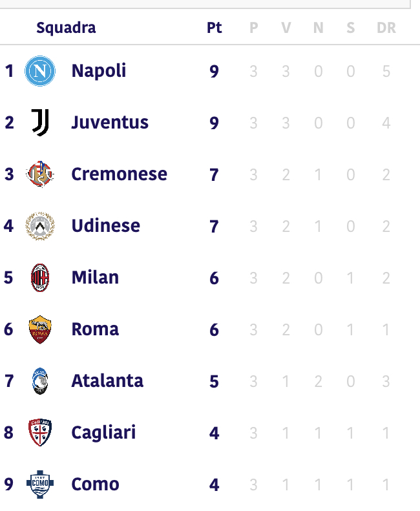Select the Cremonese team name
The height and width of the screenshot is (511, 420).
point(120,174)
